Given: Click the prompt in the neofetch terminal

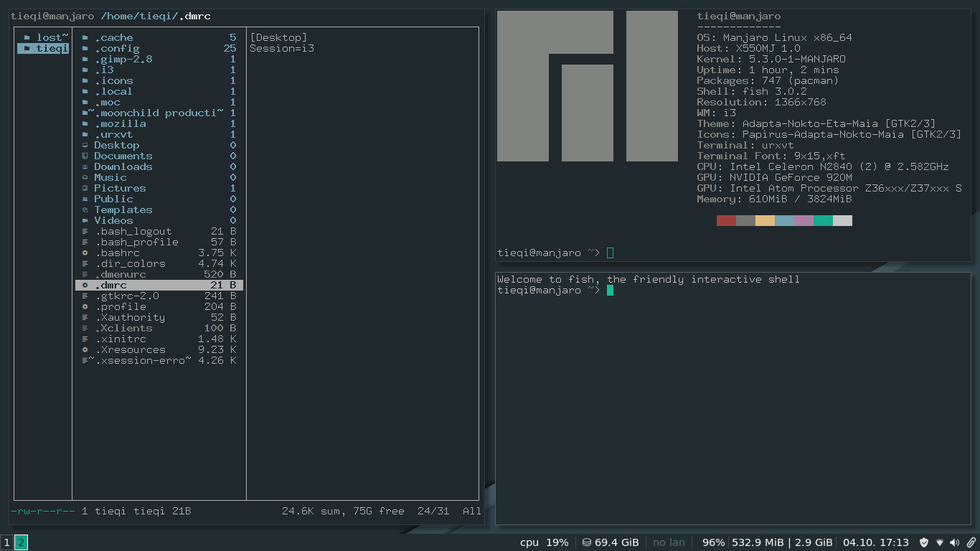Looking at the screenshot, I should click(x=555, y=253).
